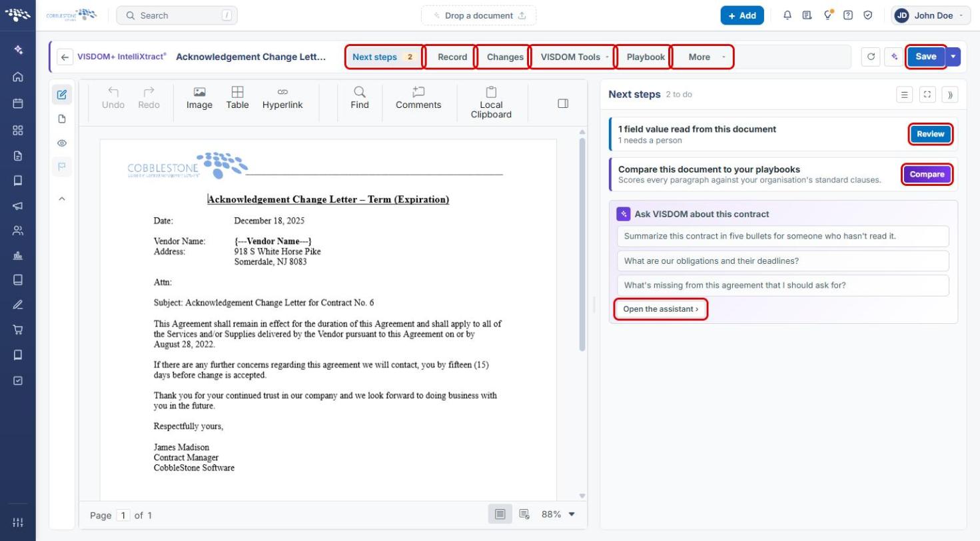Image resolution: width=980 pixels, height=541 pixels.
Task: Insert an Image into the document
Action: 199,98
